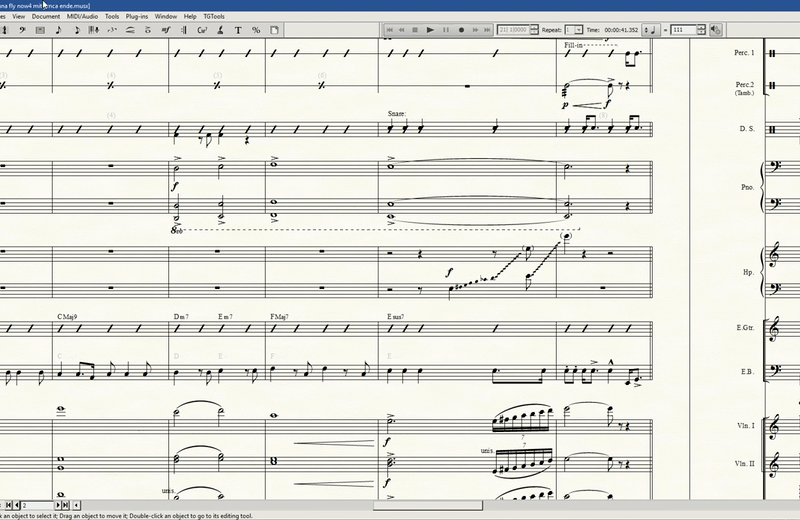Select the Chord tool (CM7 icon)

pyautogui.click(x=202, y=30)
